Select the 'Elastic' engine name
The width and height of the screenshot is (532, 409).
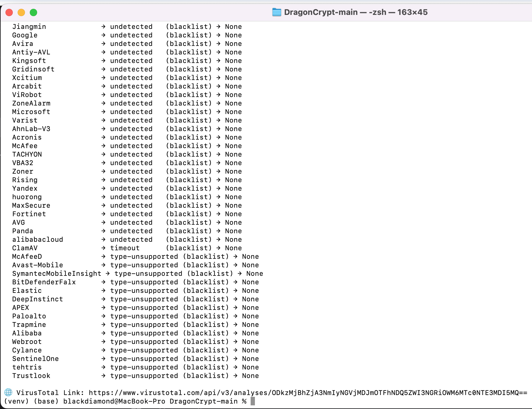(x=27, y=291)
